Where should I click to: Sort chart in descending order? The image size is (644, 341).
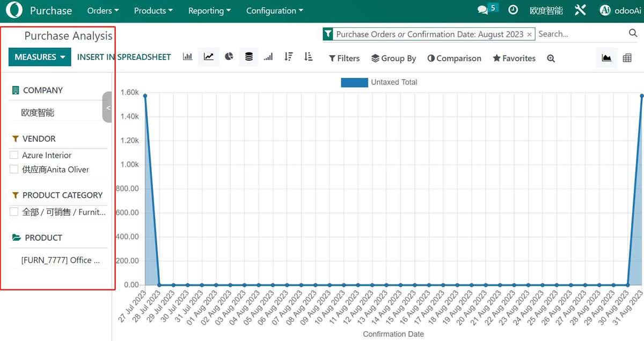click(289, 57)
